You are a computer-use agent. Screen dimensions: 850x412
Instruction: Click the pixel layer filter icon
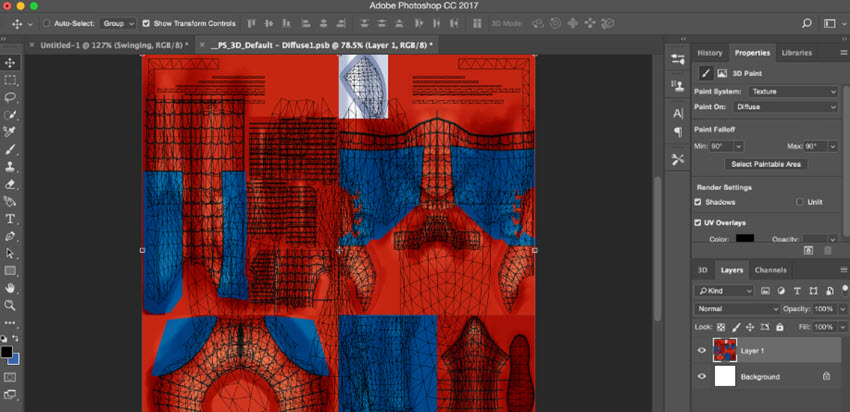pyautogui.click(x=765, y=291)
